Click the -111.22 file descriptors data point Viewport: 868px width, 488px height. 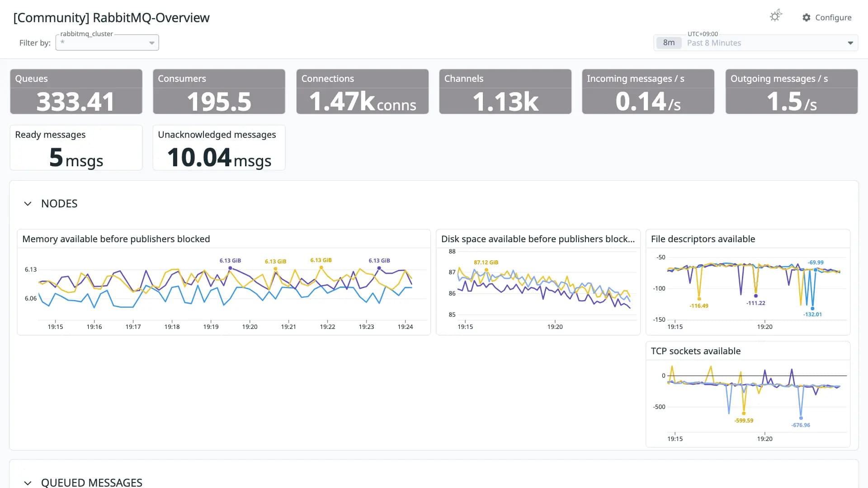756,296
